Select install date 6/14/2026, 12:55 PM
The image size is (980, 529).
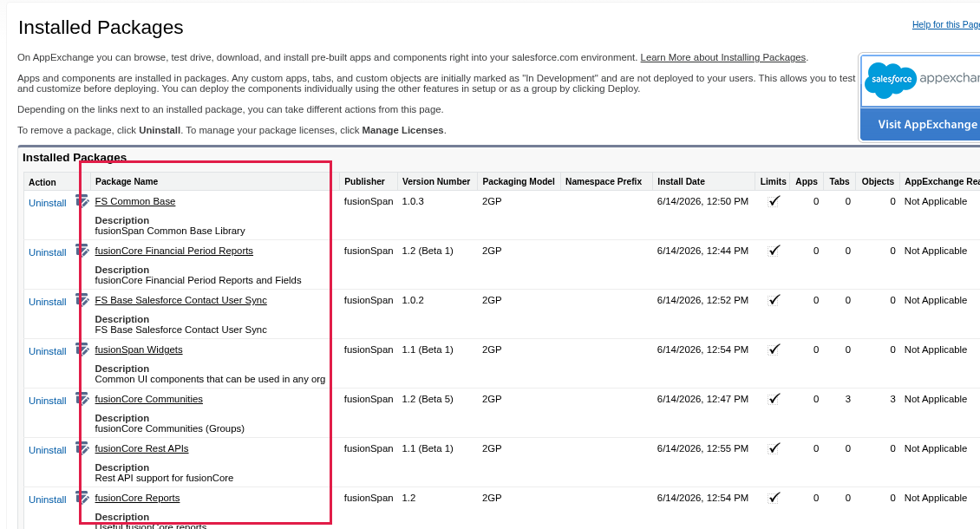(702, 448)
